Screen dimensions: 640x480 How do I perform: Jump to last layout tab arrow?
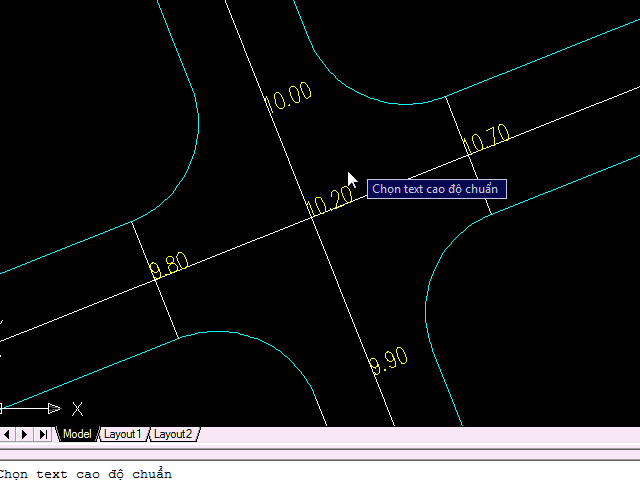click(x=42, y=434)
